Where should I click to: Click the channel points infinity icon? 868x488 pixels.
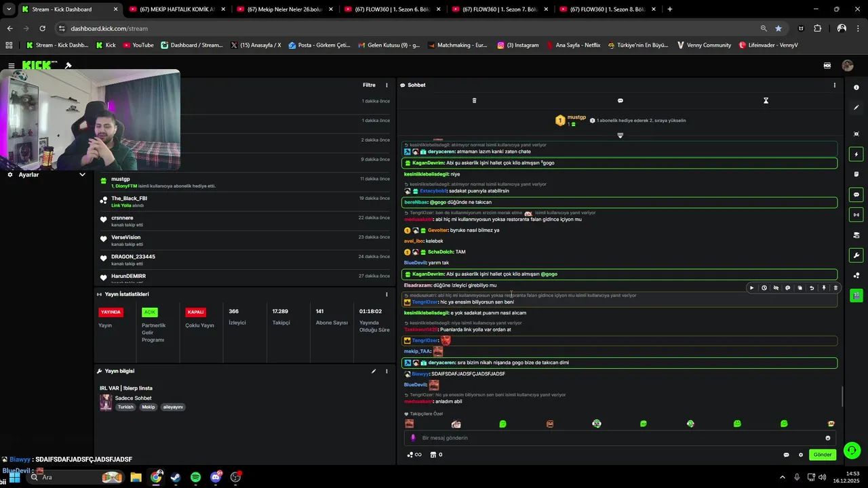414,455
